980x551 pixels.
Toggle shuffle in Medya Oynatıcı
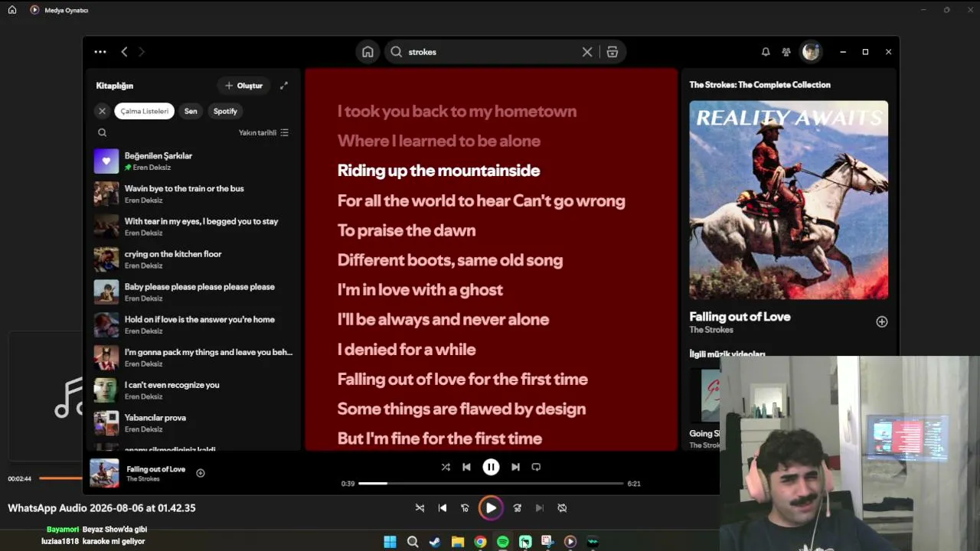point(420,508)
